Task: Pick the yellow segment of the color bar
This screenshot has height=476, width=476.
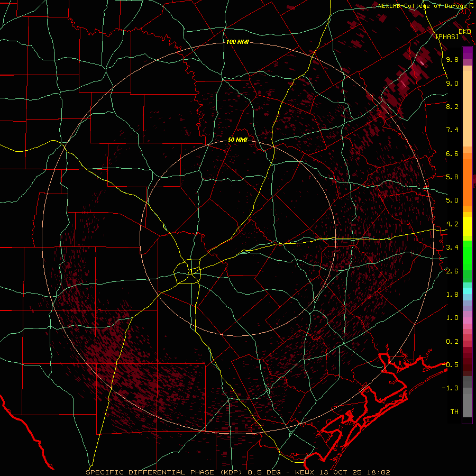Action: [x=467, y=226]
